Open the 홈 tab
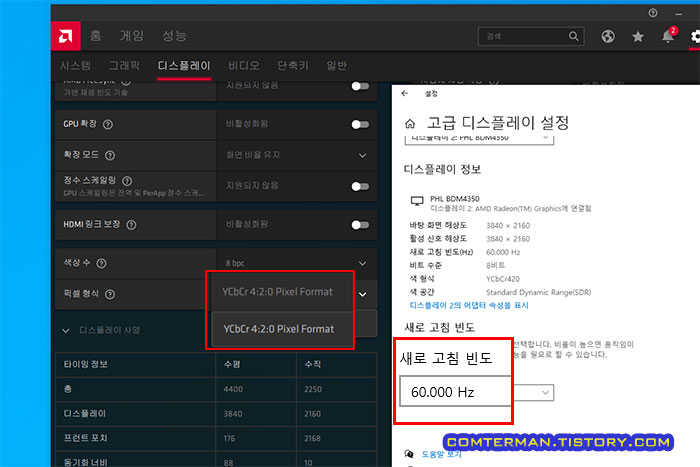The image size is (700, 467). tap(96, 36)
